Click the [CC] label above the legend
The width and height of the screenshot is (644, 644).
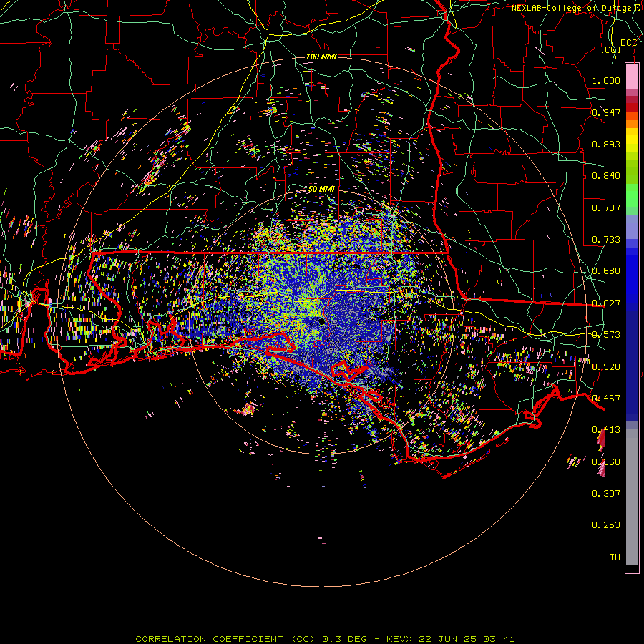610,49
